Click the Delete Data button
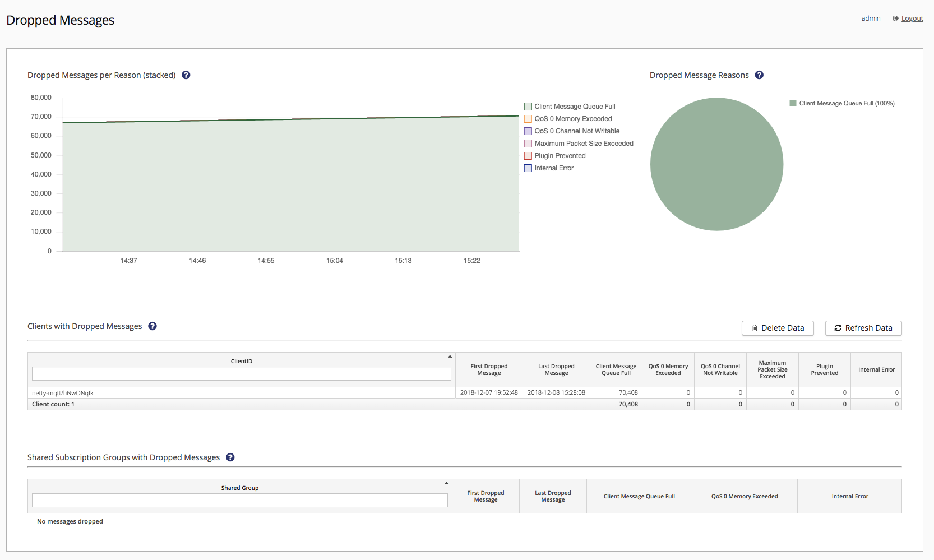The height and width of the screenshot is (560, 934). point(778,328)
